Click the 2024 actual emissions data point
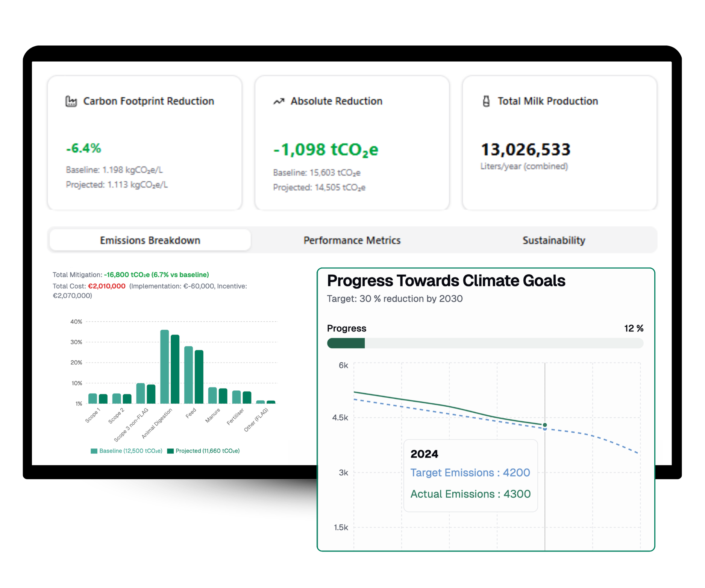The height and width of the screenshot is (588, 705). [545, 425]
